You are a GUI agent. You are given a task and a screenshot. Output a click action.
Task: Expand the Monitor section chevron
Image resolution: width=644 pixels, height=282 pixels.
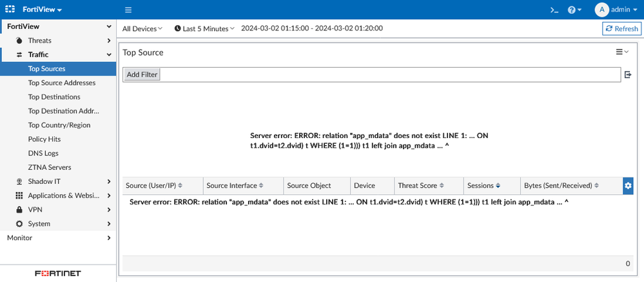109,237
